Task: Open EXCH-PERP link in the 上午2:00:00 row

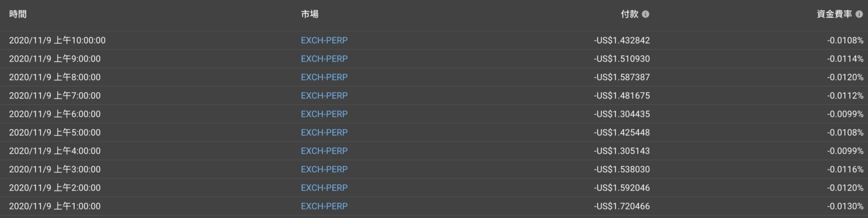Action: click(x=324, y=188)
